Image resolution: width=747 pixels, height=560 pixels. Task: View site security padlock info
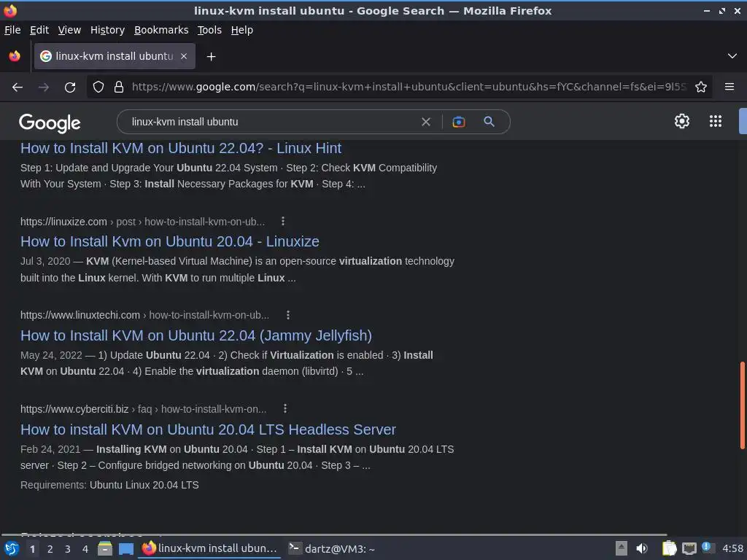click(119, 87)
